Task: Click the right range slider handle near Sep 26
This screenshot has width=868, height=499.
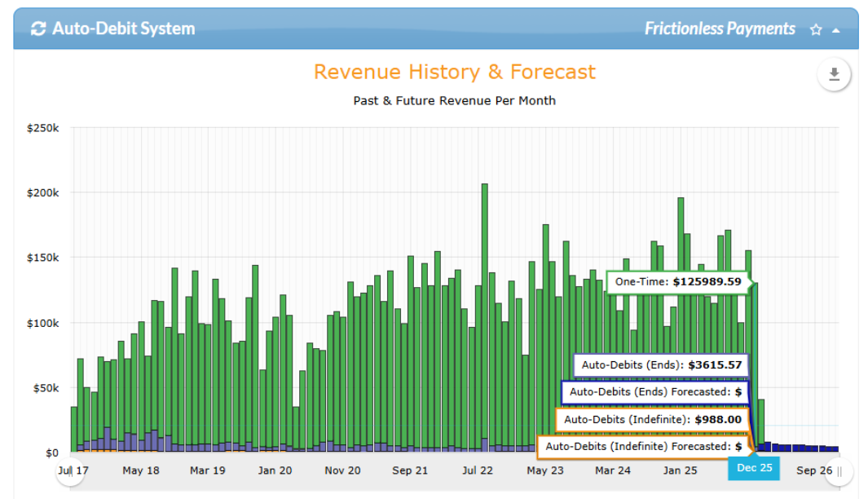Action: tap(839, 471)
